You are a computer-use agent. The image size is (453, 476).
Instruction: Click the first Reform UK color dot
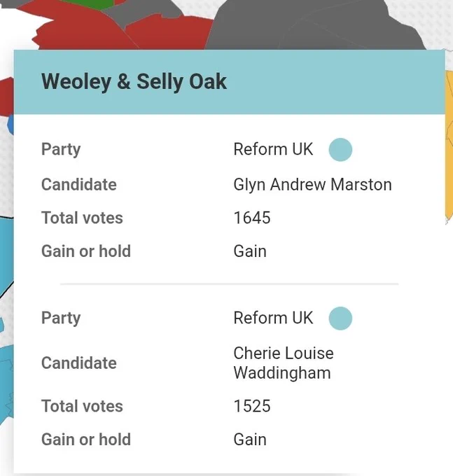340,150
